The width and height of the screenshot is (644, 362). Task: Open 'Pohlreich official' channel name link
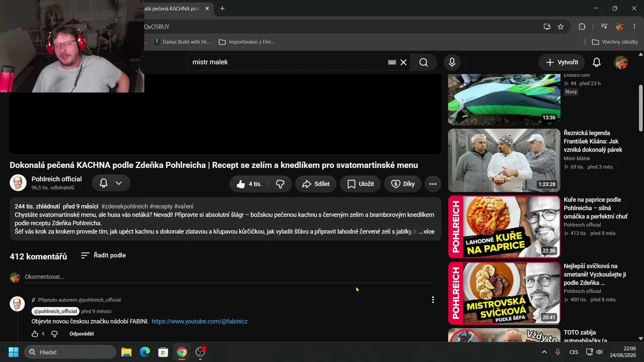pos(56,179)
